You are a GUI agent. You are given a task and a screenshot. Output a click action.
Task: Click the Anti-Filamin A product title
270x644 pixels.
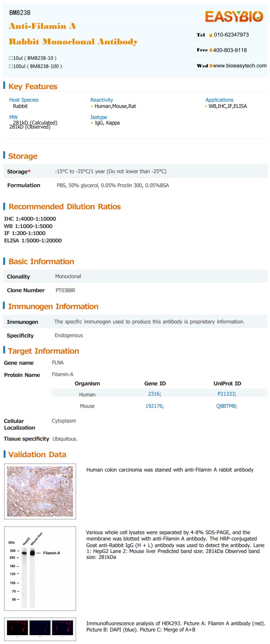point(42,26)
